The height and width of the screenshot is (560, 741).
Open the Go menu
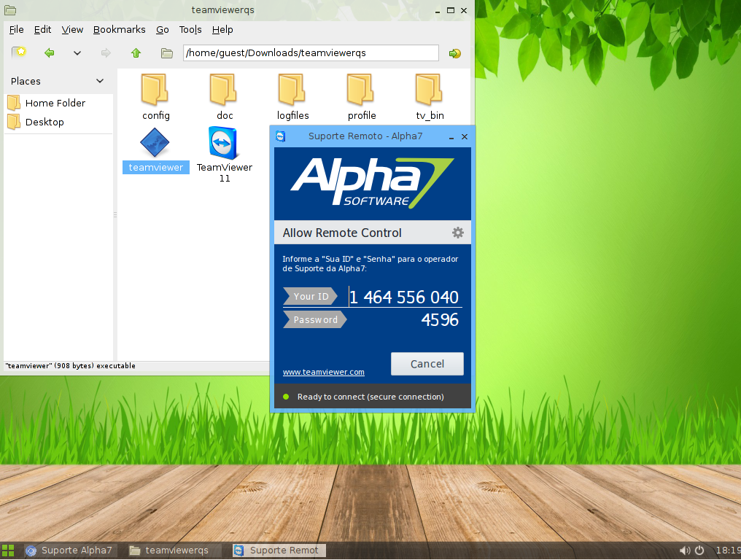[163, 29]
